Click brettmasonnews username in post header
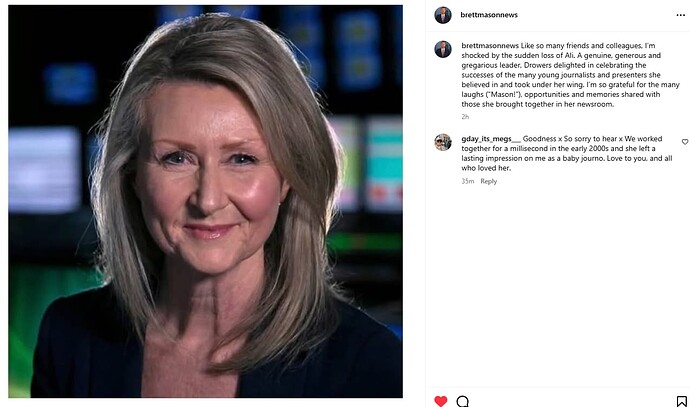The height and width of the screenshot is (407, 690). [489, 15]
